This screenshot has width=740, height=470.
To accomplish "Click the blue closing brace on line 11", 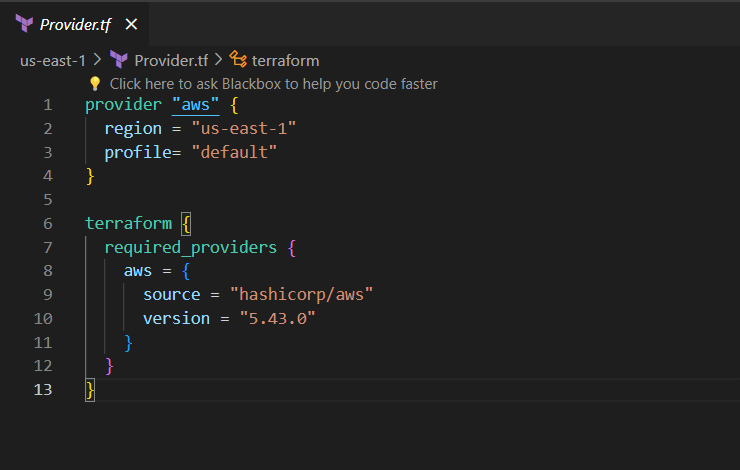I will [x=128, y=343].
